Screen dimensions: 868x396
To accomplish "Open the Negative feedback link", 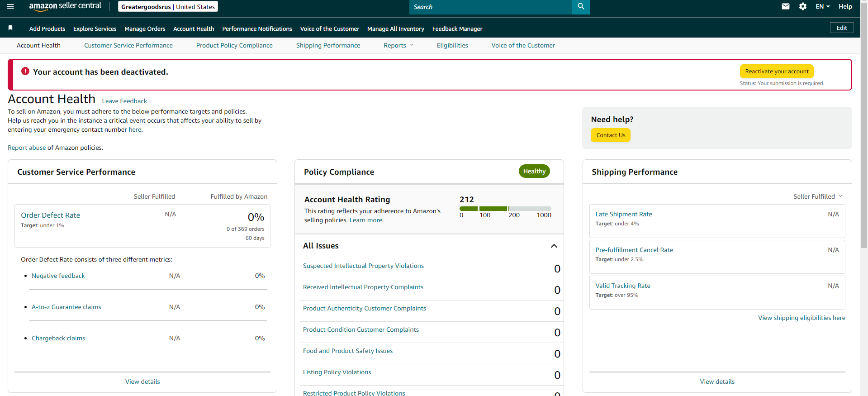I will (x=58, y=276).
